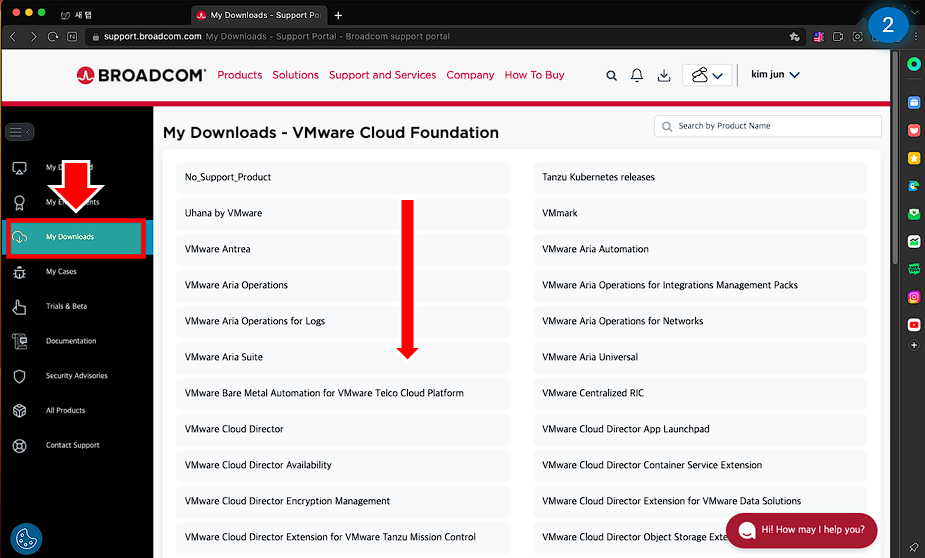The image size is (925, 558).
Task: Open a new browser tab with plus
Action: (x=338, y=15)
